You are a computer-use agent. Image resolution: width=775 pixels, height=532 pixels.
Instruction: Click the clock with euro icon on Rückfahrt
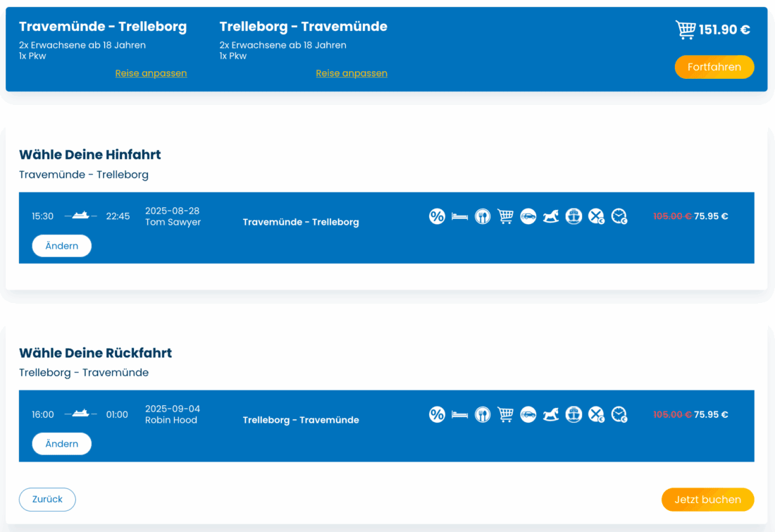pyautogui.click(x=619, y=414)
